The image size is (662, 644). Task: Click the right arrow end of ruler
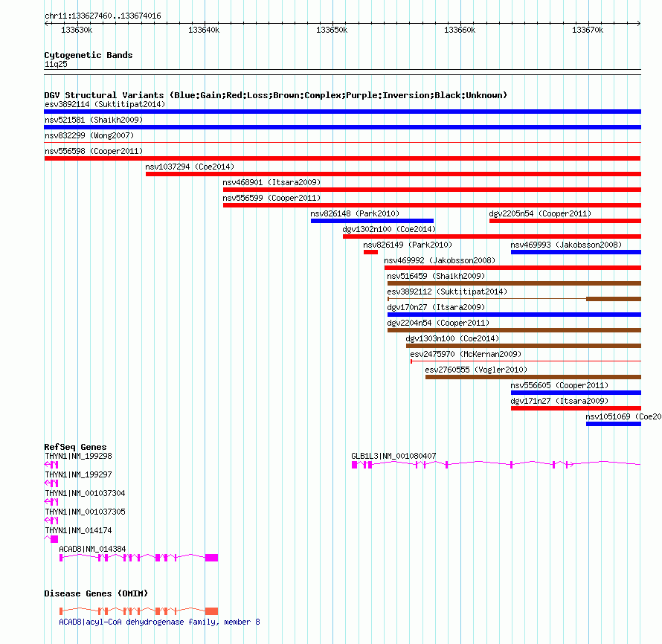click(639, 24)
